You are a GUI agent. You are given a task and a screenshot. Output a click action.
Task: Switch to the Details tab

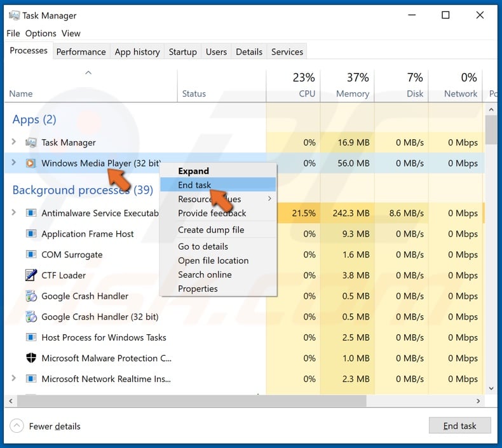tap(249, 51)
